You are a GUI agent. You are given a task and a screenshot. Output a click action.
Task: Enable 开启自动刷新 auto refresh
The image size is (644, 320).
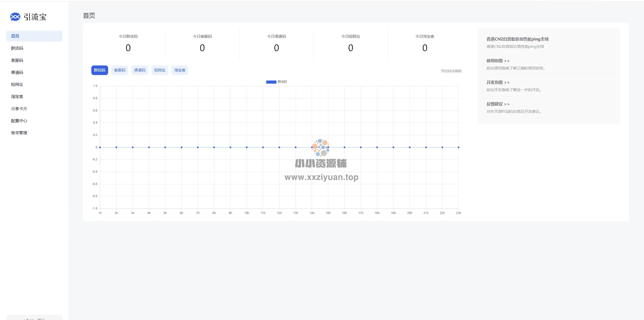(451, 71)
